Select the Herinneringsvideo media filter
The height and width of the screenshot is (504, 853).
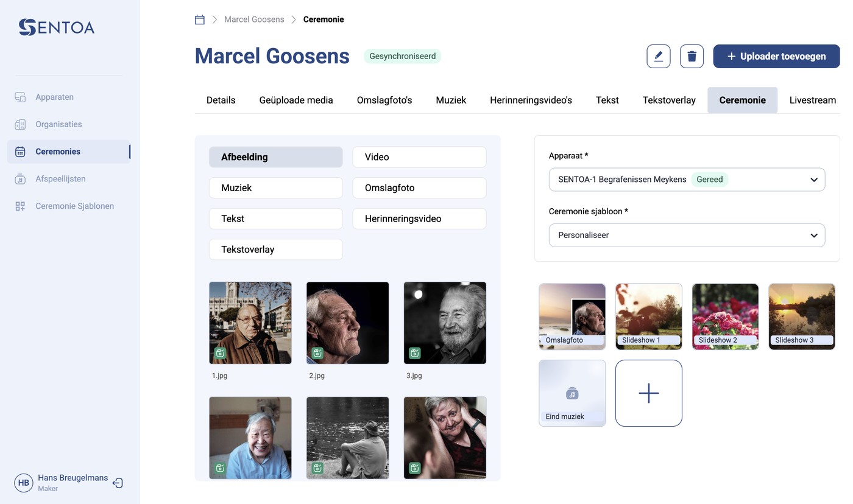coord(419,219)
